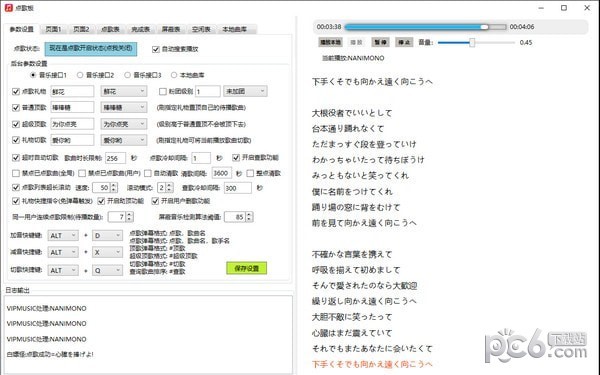Click the song progress bar
Image resolution: width=600 pixels, height=375 pixels.
[x=425, y=27]
